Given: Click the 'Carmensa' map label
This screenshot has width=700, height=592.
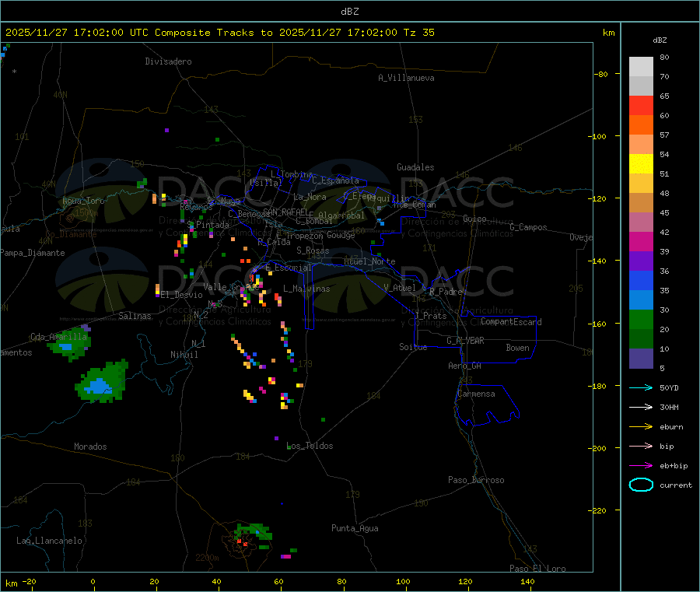Looking at the screenshot, I should (x=476, y=394).
